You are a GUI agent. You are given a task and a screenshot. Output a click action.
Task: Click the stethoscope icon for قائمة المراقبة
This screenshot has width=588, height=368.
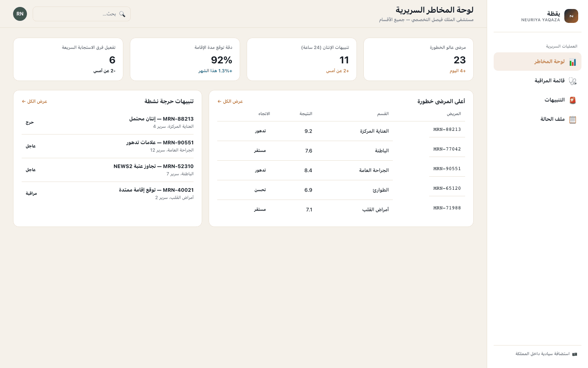[x=572, y=81]
